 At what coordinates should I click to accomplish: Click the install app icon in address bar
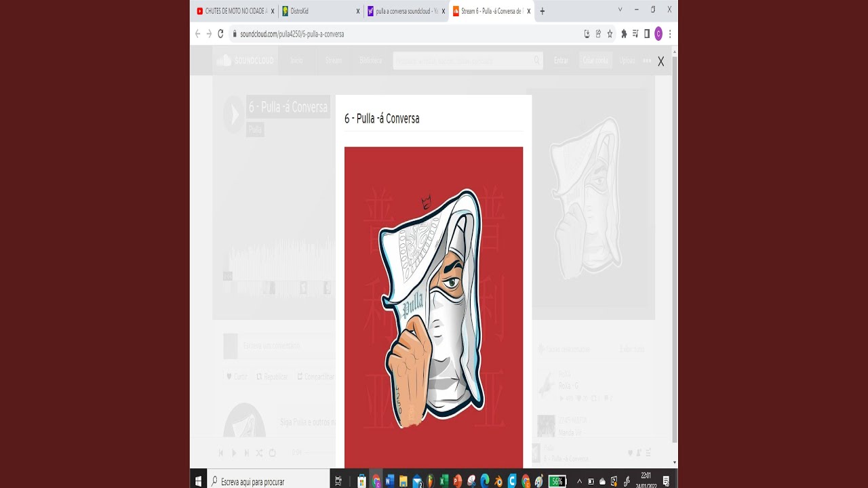click(587, 33)
